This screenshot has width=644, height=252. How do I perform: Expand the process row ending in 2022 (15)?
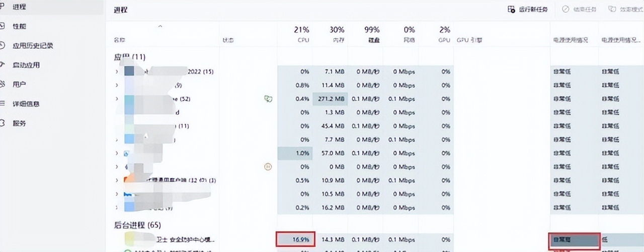[x=117, y=72]
